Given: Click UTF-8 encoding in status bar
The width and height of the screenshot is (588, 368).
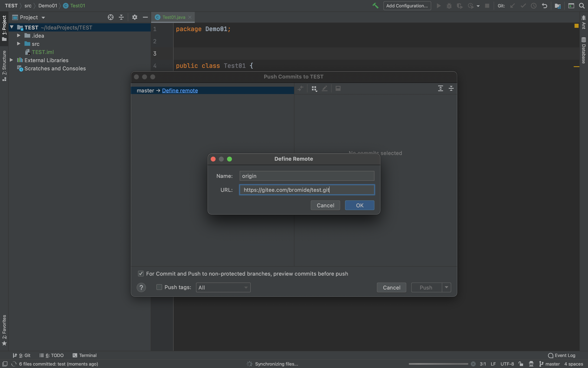Looking at the screenshot, I should pos(507,364).
